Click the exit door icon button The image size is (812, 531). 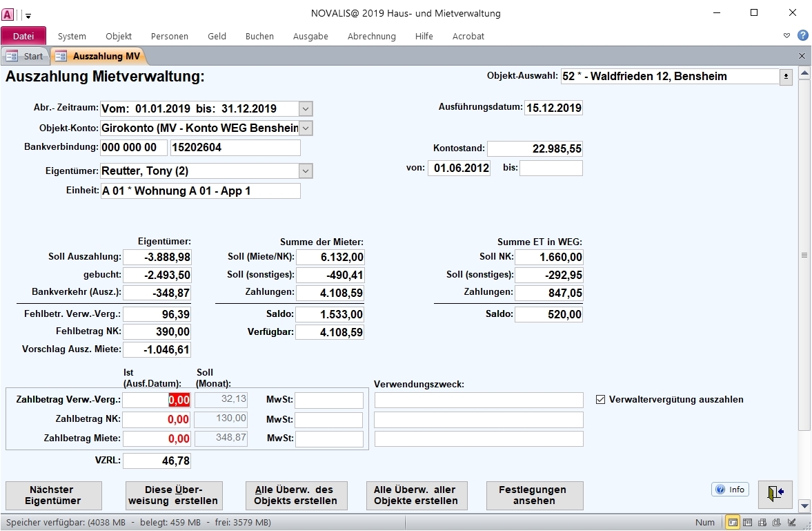tap(775, 494)
